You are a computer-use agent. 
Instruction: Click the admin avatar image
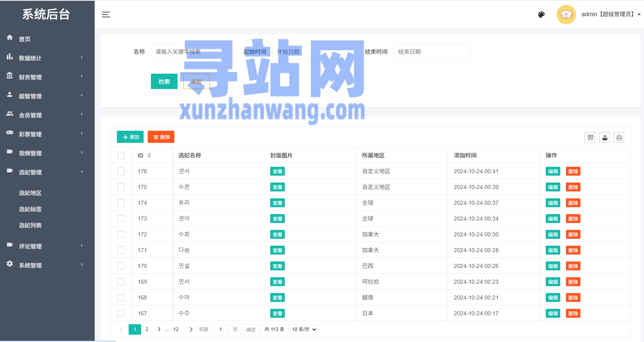point(566,15)
